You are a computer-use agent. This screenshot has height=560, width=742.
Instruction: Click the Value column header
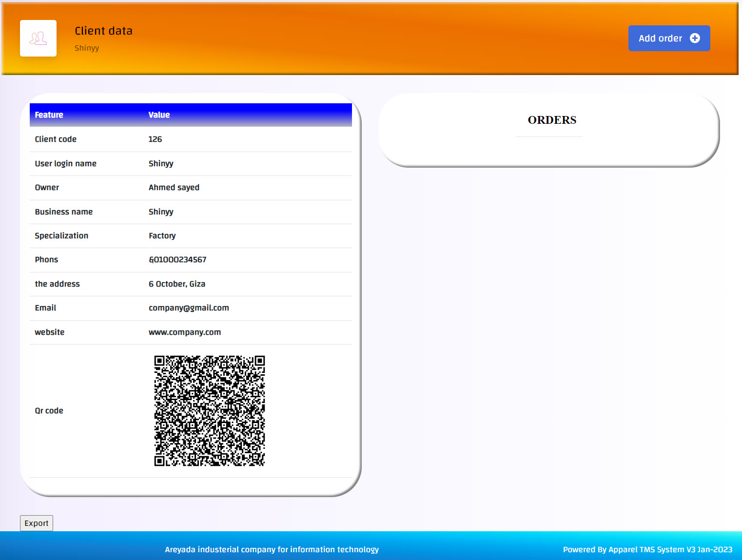pyautogui.click(x=159, y=115)
